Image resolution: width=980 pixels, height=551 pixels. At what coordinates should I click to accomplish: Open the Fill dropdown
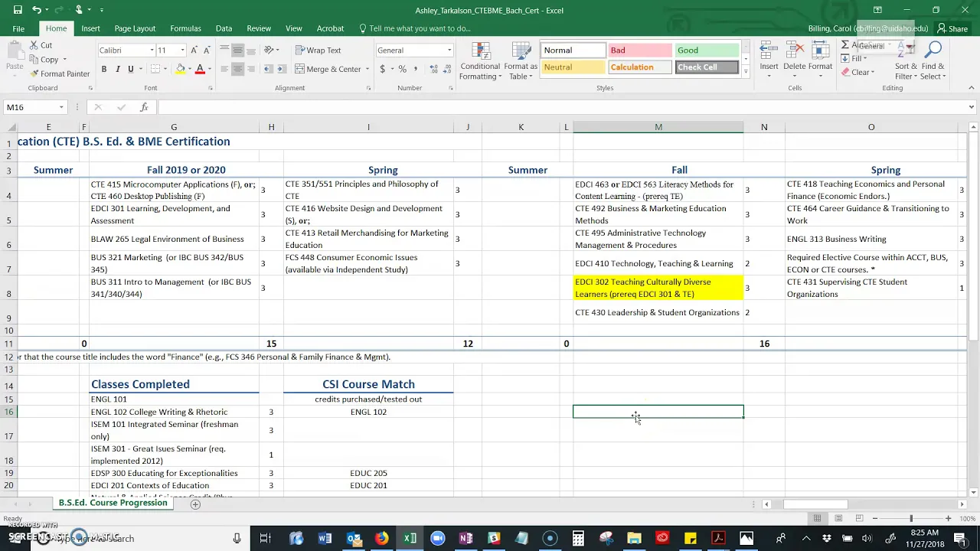coord(855,58)
